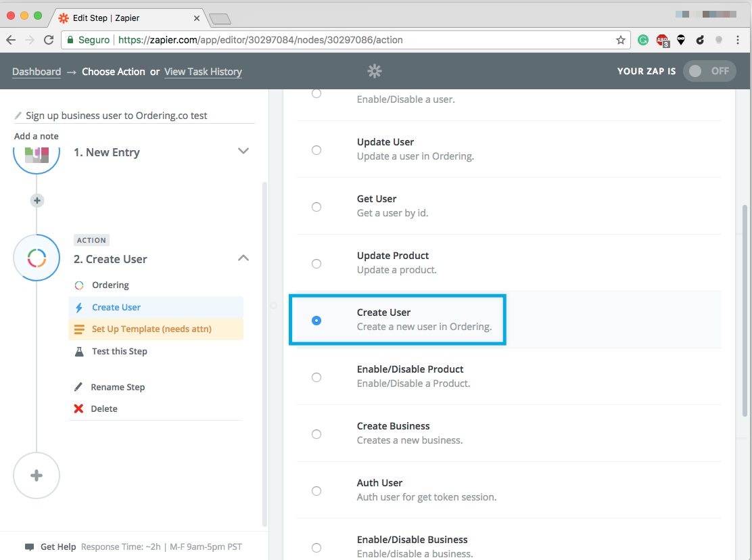Viewport: 752px width, 560px height.
Task: Open the ABP ad blocker extension
Action: click(663, 41)
